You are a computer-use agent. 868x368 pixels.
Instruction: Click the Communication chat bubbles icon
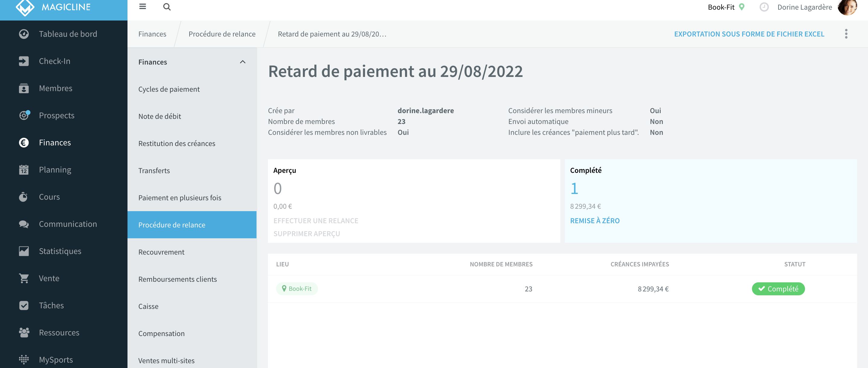tap(24, 224)
